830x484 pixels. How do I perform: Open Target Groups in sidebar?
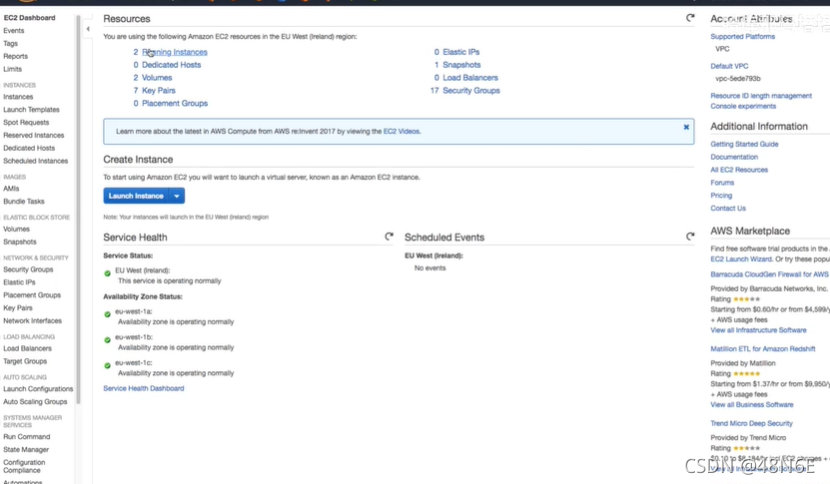tap(25, 361)
